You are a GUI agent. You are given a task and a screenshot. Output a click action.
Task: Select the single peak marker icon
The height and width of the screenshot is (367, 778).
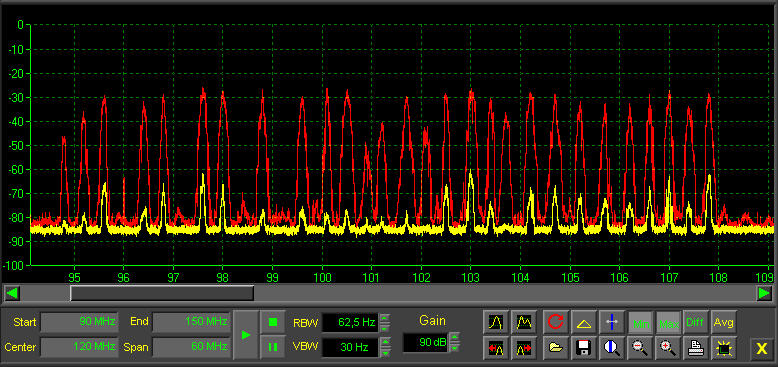tap(496, 322)
